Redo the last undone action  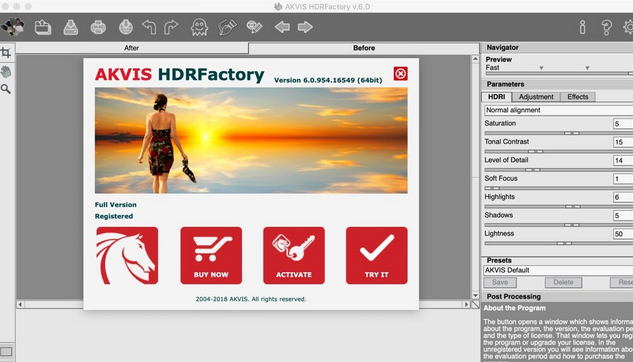(x=171, y=27)
